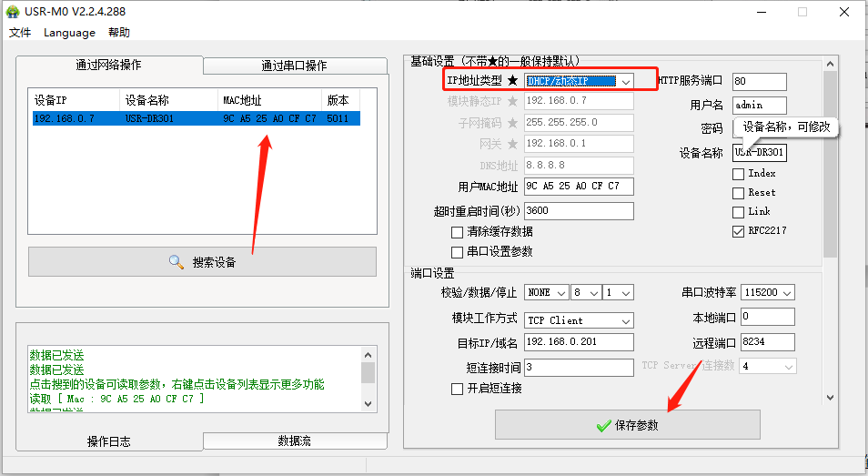The image size is (868, 476).
Task: Click the 搜索设备 button
Action: click(203, 262)
